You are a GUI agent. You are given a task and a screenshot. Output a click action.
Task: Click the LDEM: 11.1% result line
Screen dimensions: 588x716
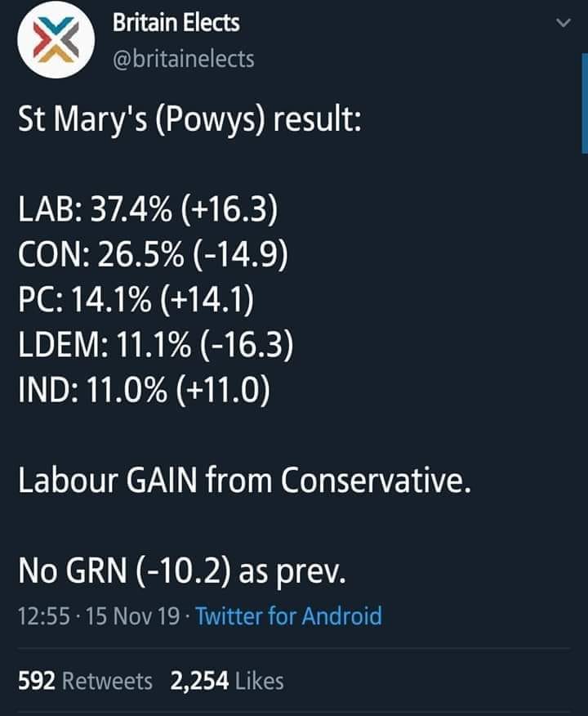[155, 345]
